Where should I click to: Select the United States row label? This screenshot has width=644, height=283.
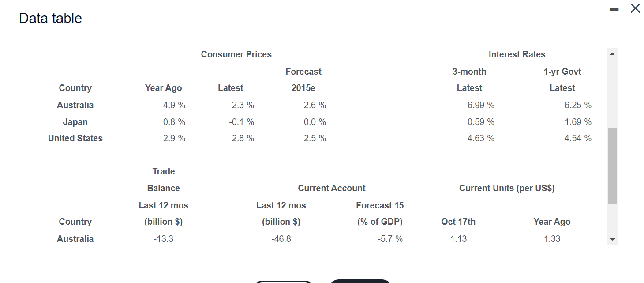[75, 138]
